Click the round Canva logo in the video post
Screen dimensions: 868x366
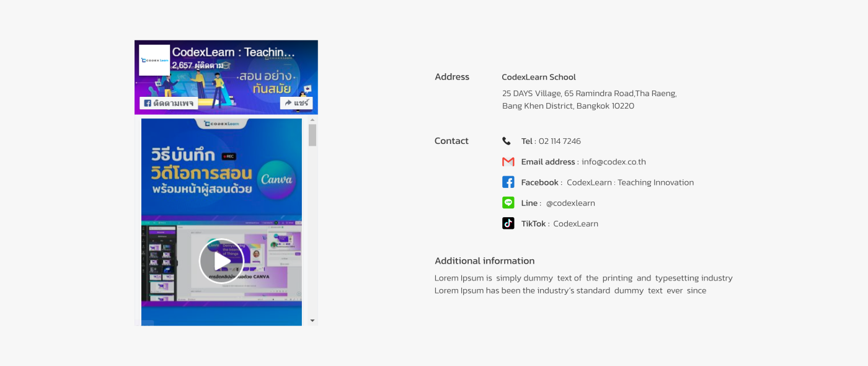(276, 180)
